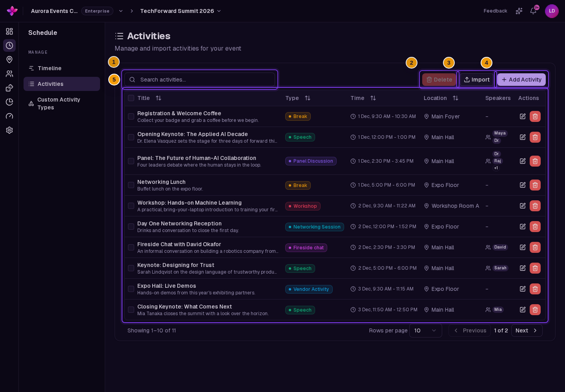The height and width of the screenshot is (392, 565).
Task: Click the Enterprise plan badge
Action: point(97,11)
